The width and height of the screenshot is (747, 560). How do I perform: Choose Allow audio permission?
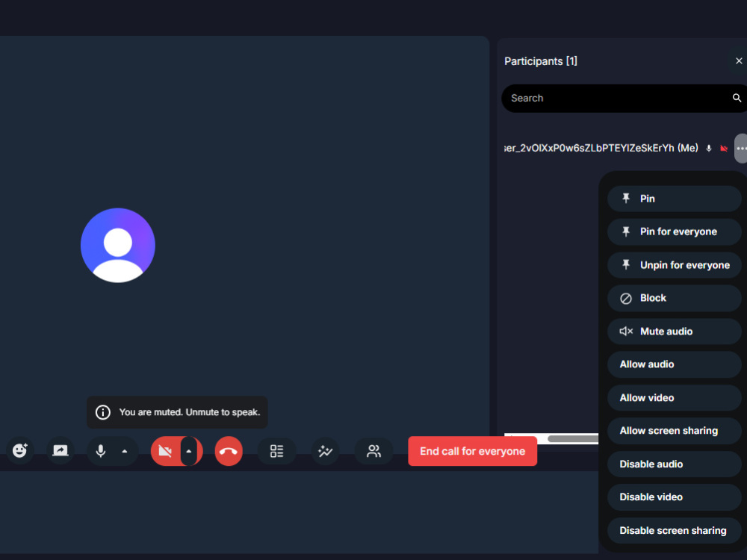pyautogui.click(x=674, y=364)
